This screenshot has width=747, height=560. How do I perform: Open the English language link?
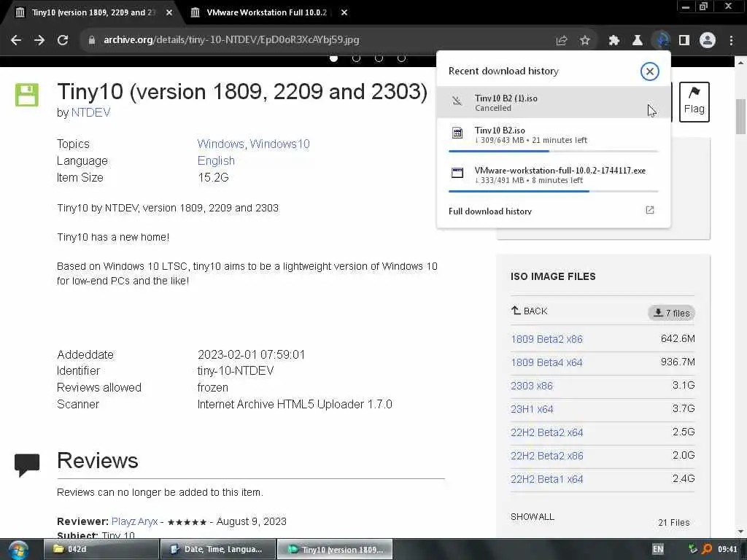pyautogui.click(x=216, y=160)
